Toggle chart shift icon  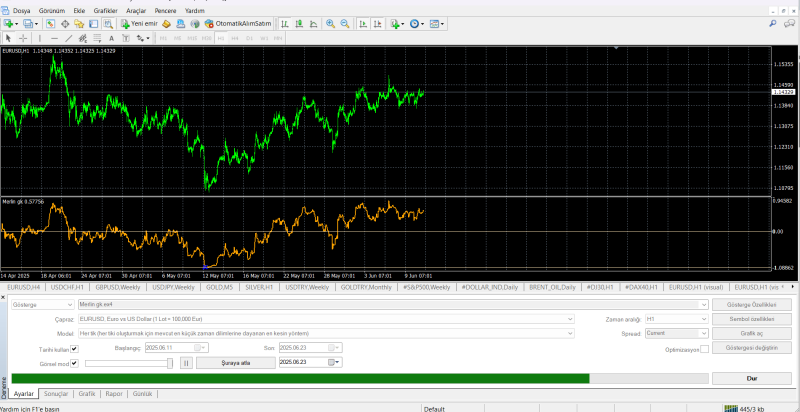[377, 23]
